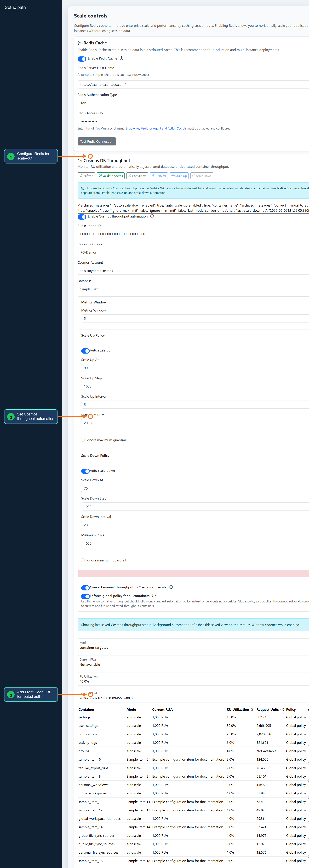Click 2,666.905 request units value
This screenshot has height=868, width=309.
tap(264, 726)
